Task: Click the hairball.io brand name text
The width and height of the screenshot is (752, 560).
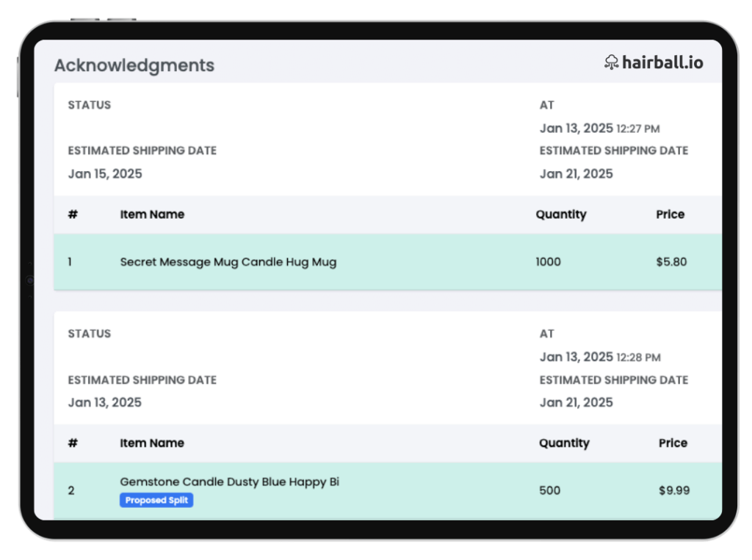Action: point(662,62)
